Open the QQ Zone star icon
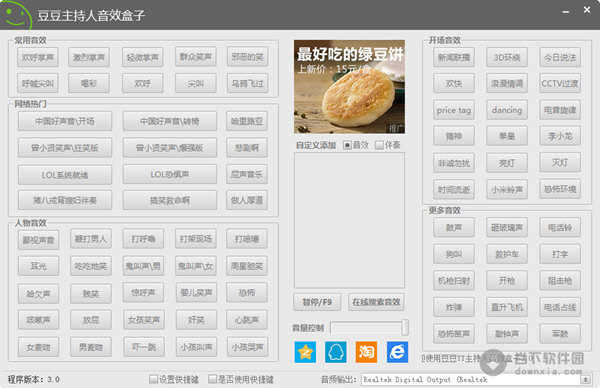Image resolution: width=600 pixels, height=388 pixels. (x=305, y=352)
